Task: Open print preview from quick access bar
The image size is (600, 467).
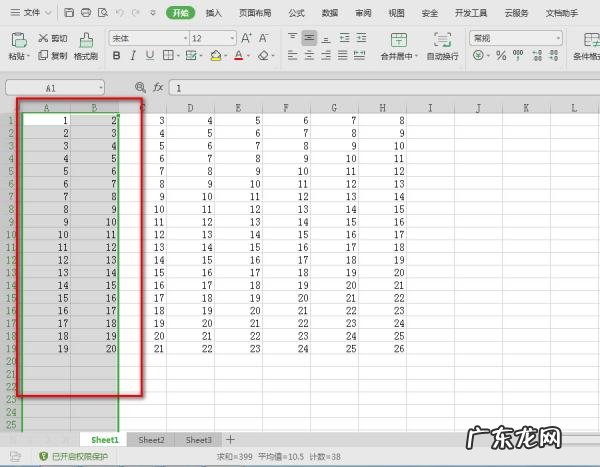Action: click(103, 13)
